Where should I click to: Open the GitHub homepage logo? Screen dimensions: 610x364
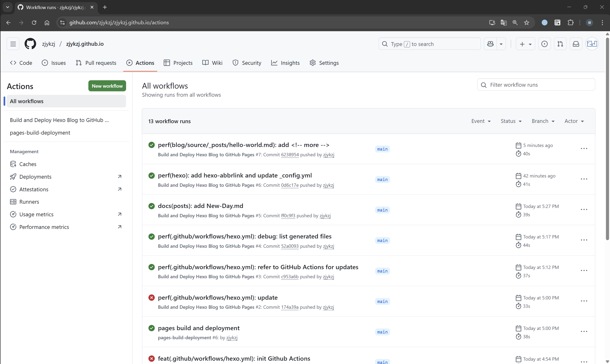[x=30, y=44]
